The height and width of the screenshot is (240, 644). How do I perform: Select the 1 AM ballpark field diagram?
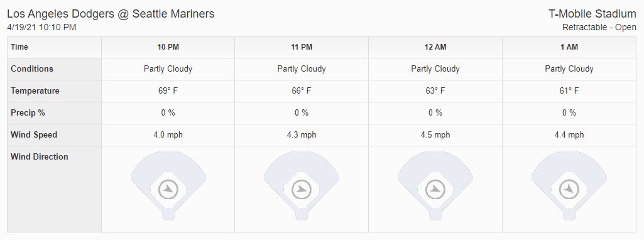569,186
